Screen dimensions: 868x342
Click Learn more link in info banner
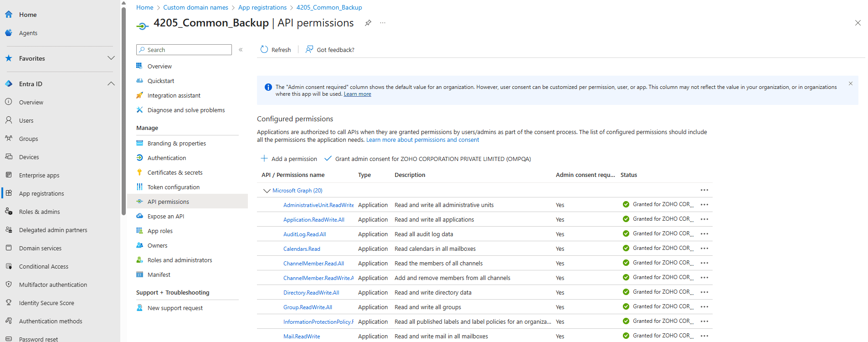[x=357, y=94]
